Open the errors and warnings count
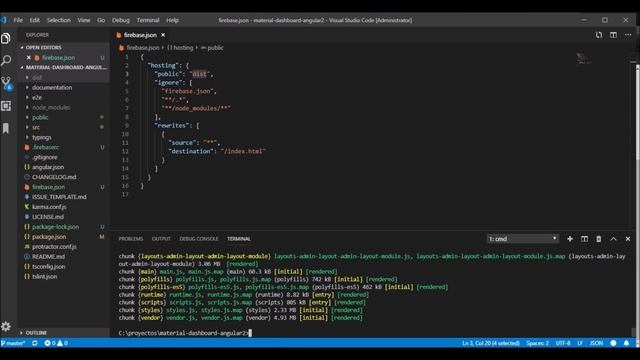Image resolution: width=640 pixels, height=360 pixels. click(56, 343)
